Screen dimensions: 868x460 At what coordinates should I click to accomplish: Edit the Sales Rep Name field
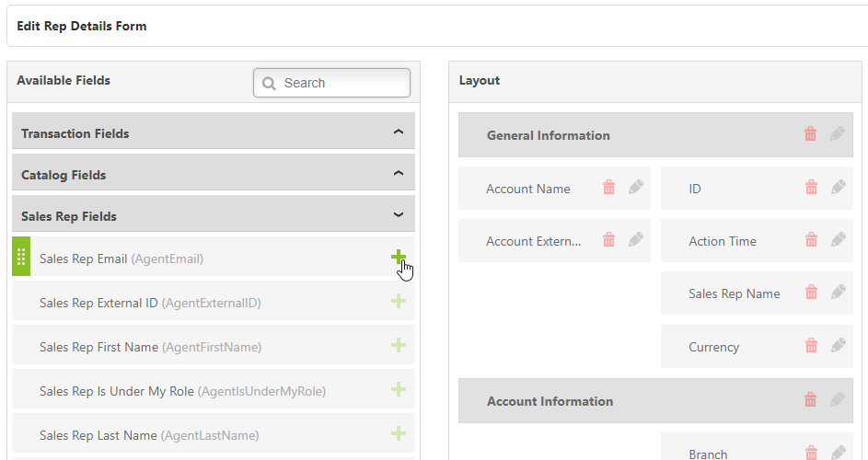coord(839,293)
